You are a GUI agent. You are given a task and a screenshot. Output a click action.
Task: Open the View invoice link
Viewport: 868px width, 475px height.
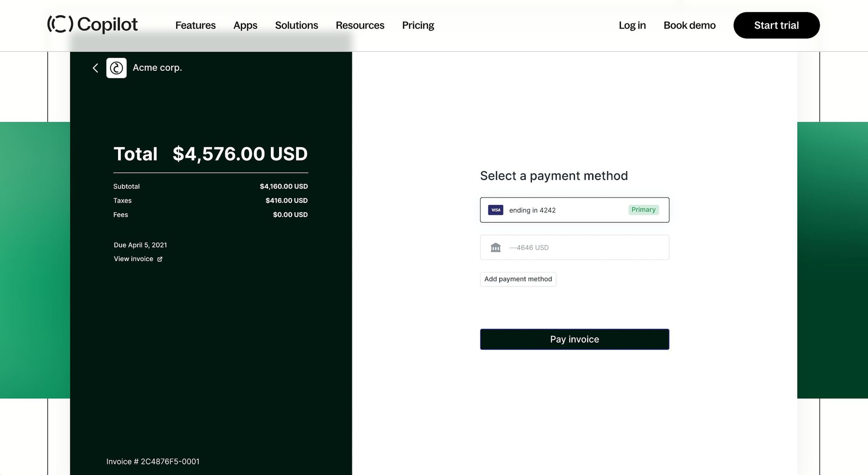click(133, 259)
